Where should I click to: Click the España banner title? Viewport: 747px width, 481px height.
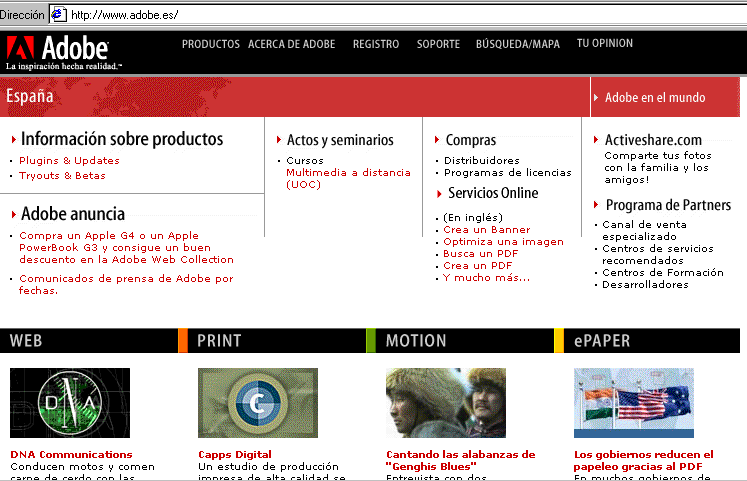click(x=30, y=96)
